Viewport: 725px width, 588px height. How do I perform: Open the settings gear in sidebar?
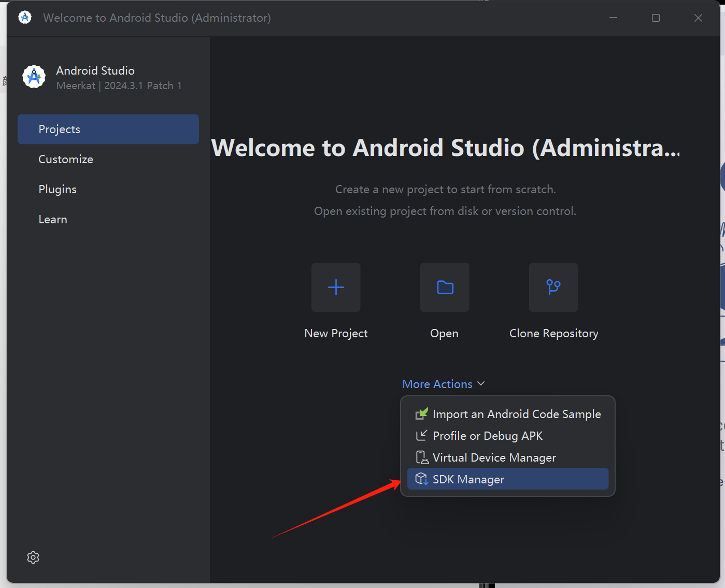pyautogui.click(x=33, y=557)
